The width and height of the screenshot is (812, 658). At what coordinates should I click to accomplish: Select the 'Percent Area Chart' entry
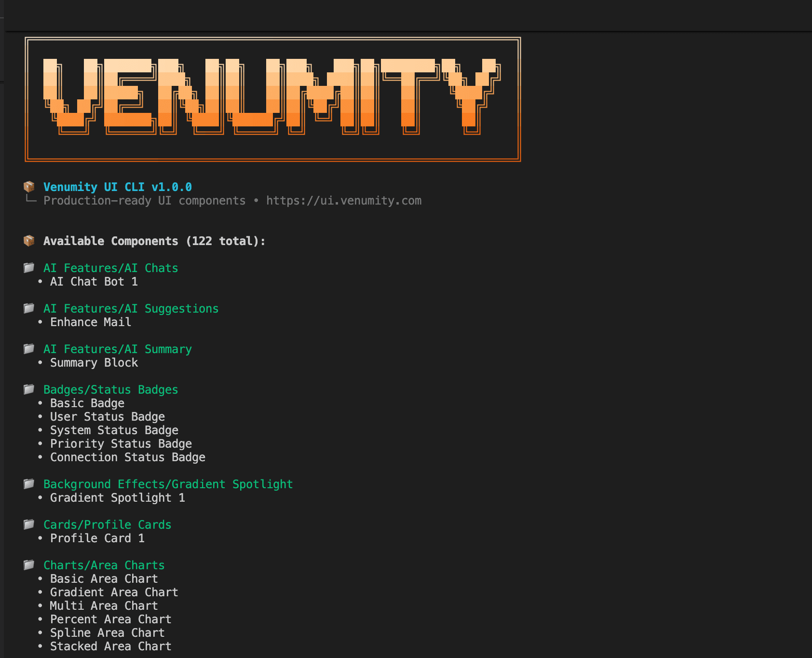coord(111,619)
